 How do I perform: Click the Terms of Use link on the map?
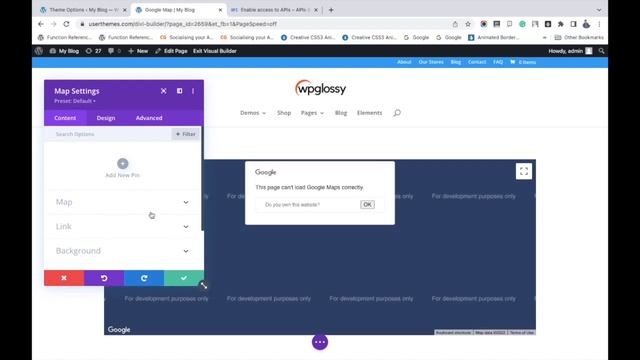(x=522, y=333)
